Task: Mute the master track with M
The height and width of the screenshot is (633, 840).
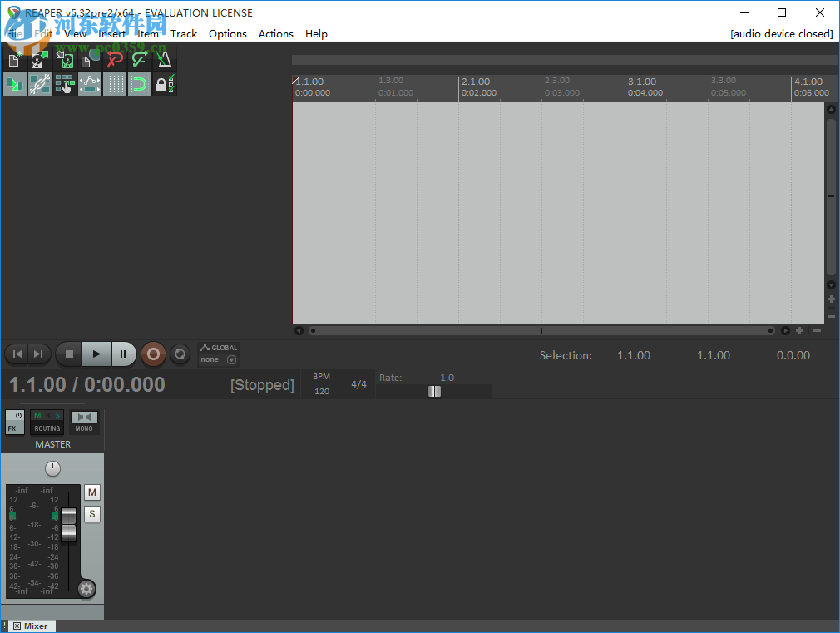Action: (x=92, y=492)
